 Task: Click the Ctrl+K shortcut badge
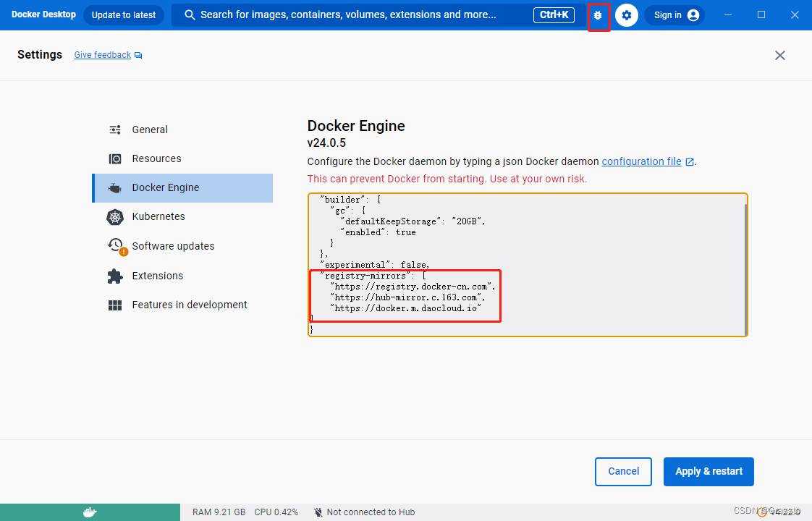click(554, 15)
